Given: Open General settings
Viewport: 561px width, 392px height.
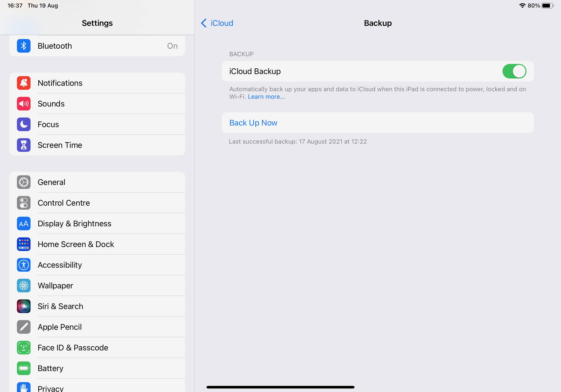Looking at the screenshot, I should (x=97, y=182).
